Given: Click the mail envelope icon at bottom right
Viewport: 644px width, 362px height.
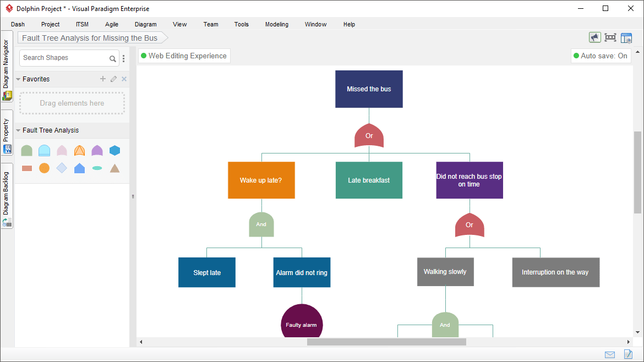Looking at the screenshot, I should coord(609,354).
